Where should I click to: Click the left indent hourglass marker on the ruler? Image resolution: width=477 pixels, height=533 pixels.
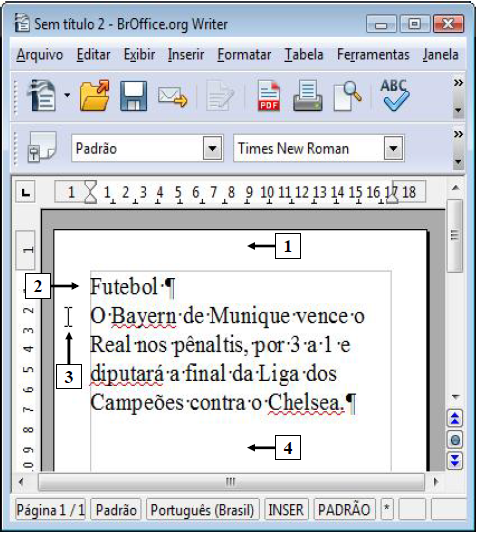(90, 192)
